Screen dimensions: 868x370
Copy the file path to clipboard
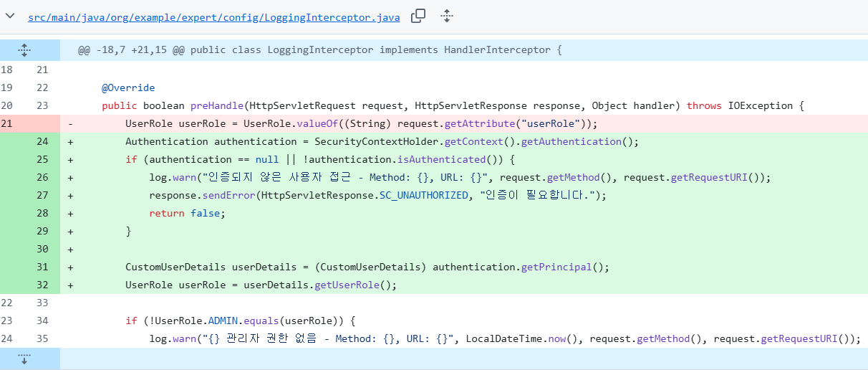coord(418,16)
